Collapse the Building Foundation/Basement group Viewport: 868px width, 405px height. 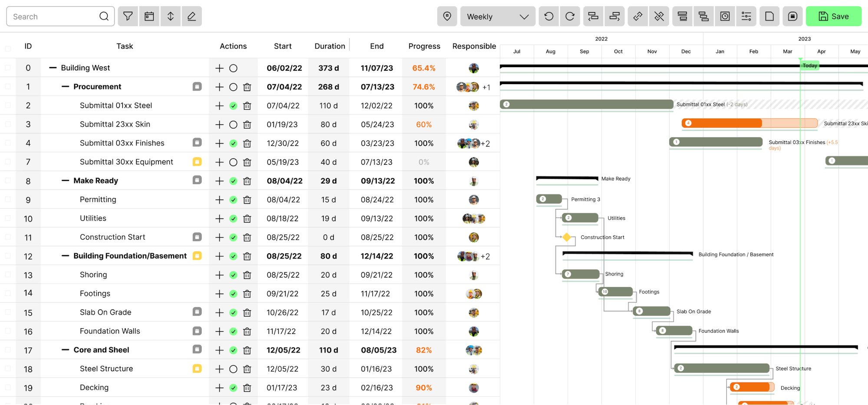pos(65,256)
